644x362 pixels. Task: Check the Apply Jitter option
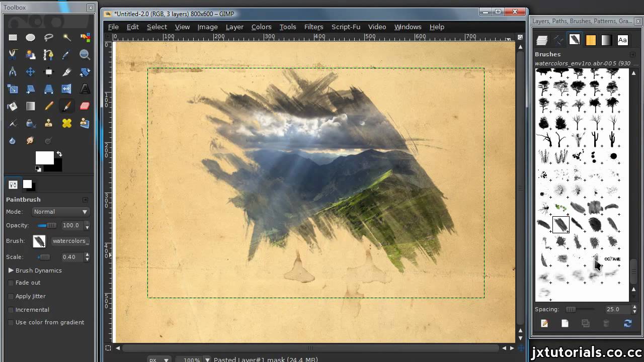pos(11,296)
